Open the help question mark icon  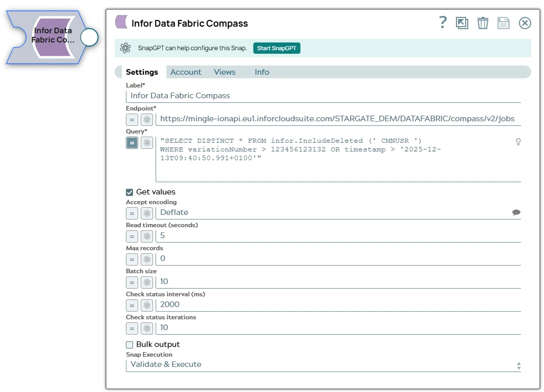point(442,23)
